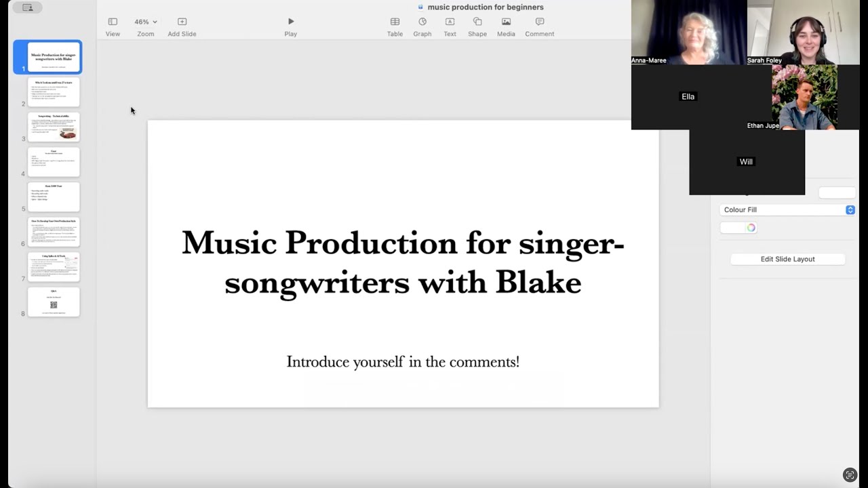Insert a Graph from the toolbar

[x=422, y=22]
